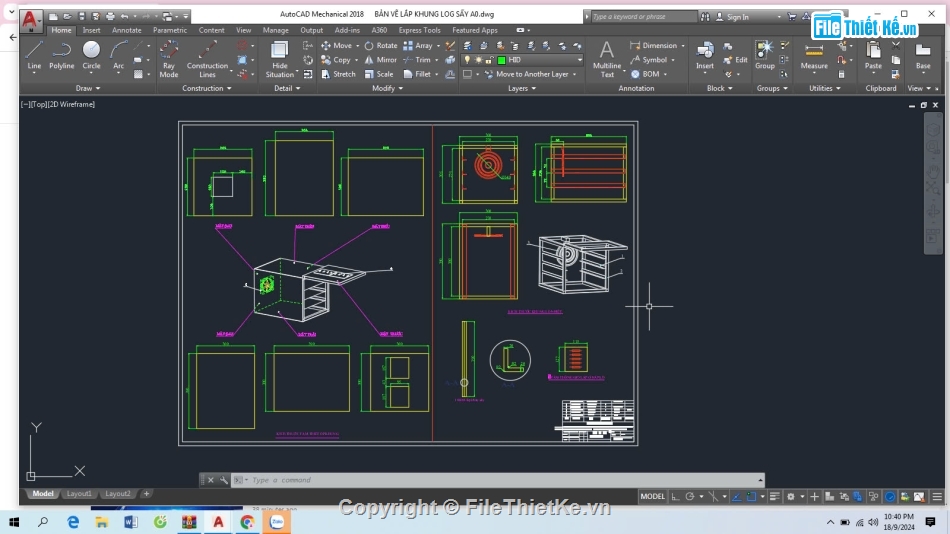Viewport: 950px width, 534px height.
Task: Click the Paste clipboard tool
Action: pyautogui.click(x=873, y=56)
